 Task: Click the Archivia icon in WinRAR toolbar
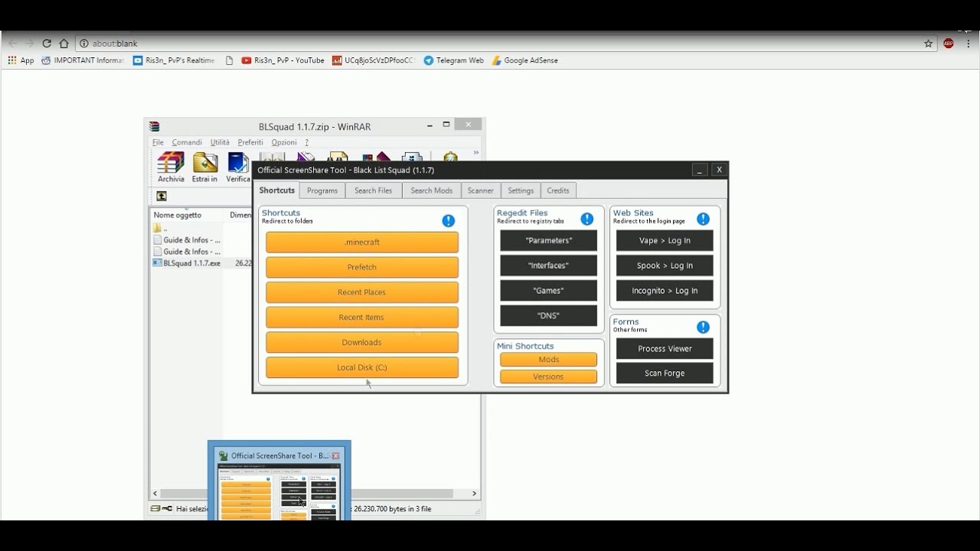pyautogui.click(x=171, y=168)
